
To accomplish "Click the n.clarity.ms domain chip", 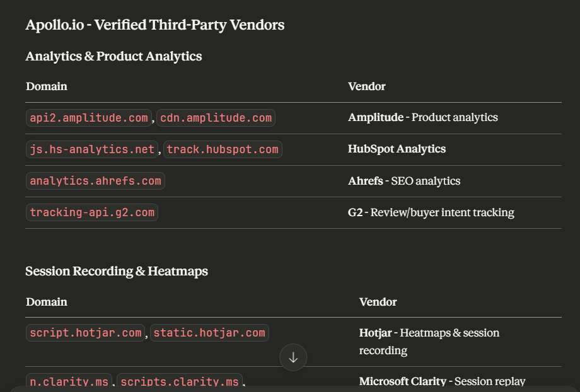I will 69,382.
